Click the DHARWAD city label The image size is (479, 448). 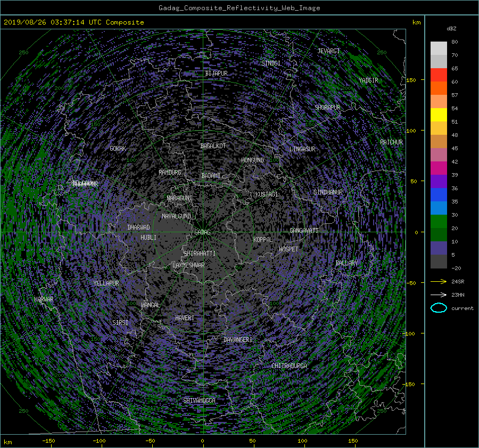click(x=139, y=227)
